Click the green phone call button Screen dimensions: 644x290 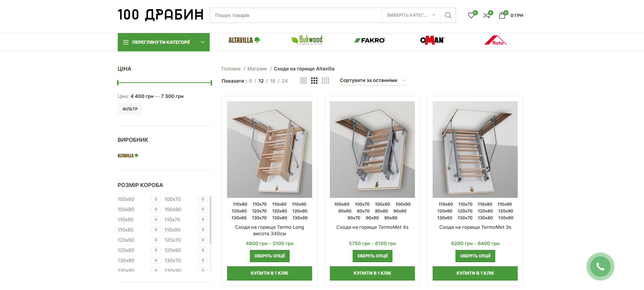600,267
